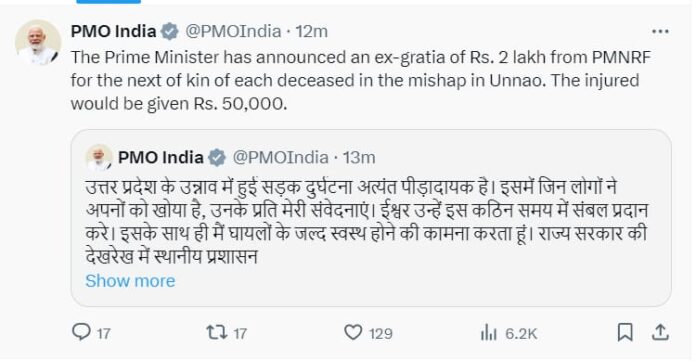Open quoted tweet's small profile avatar
The height and width of the screenshot is (361, 696).
pyautogui.click(x=99, y=157)
